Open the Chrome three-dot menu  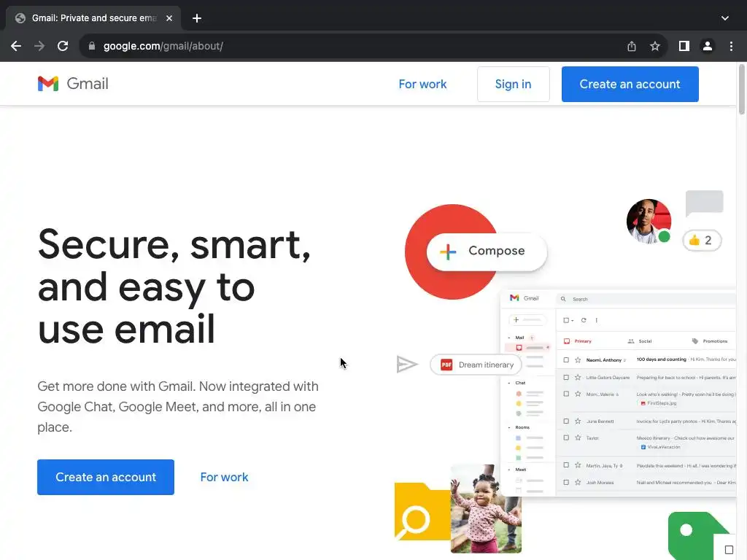(731, 46)
